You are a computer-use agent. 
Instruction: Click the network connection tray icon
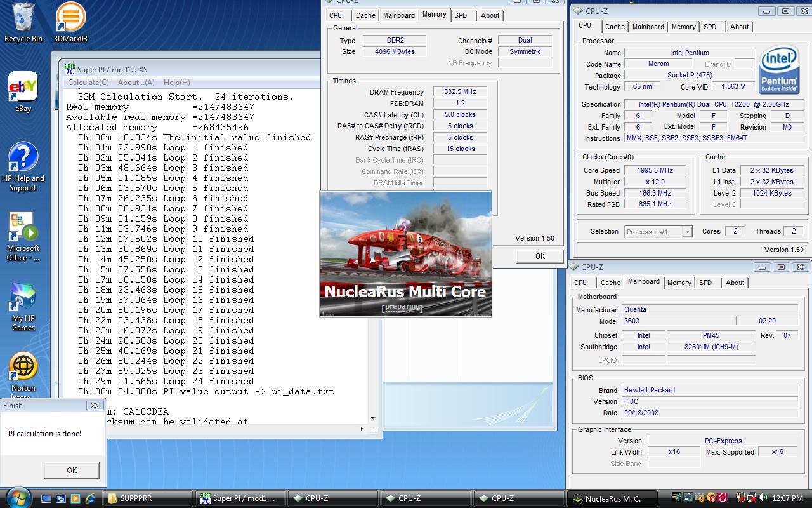pos(752,497)
